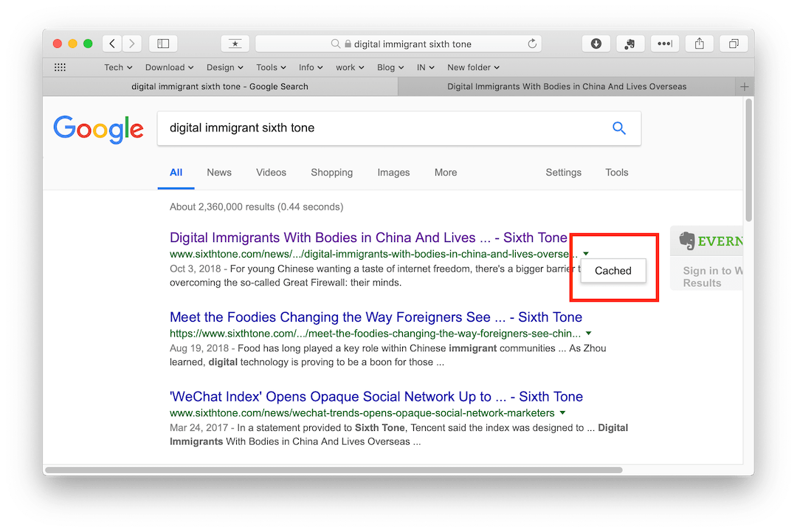
Task: Expand the Download bookmarks folder
Action: click(x=169, y=67)
